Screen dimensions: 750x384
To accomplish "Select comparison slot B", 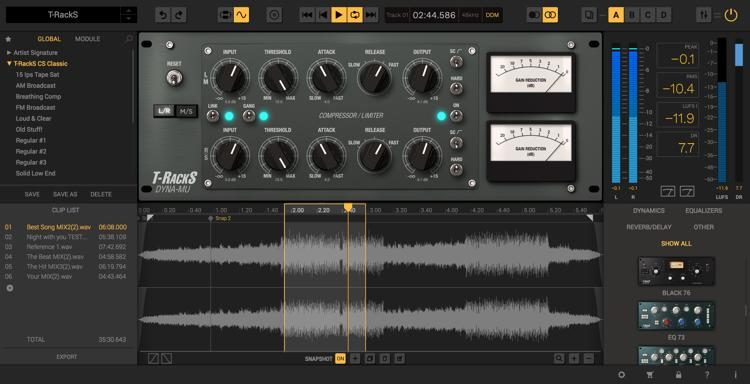I will tap(631, 15).
